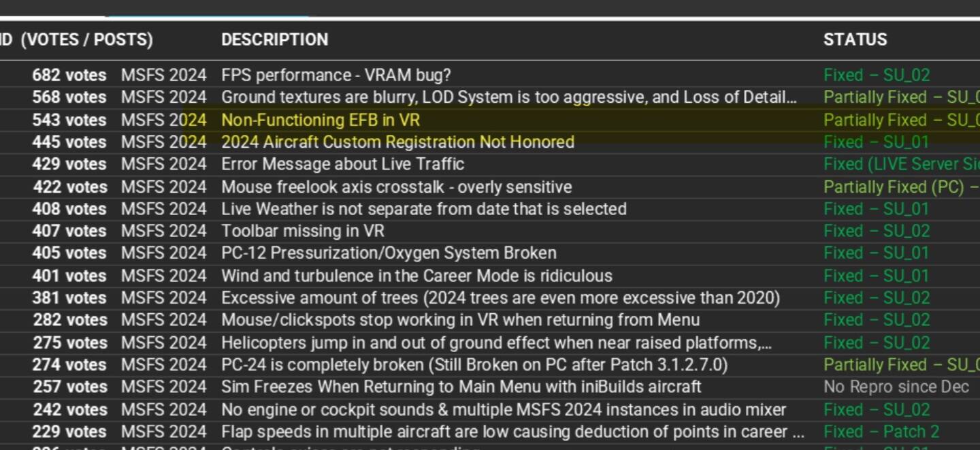Click the VOTES / POSTS column header

(86, 39)
